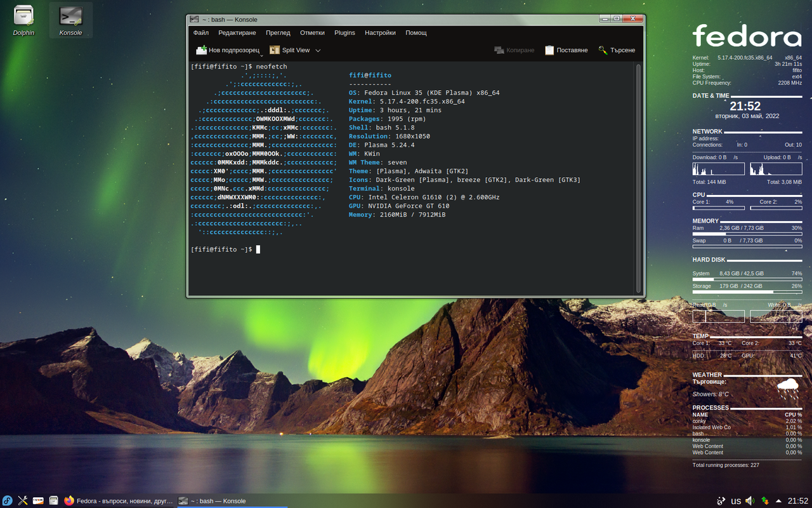Click the Ram usage bar in conky

coord(747,234)
